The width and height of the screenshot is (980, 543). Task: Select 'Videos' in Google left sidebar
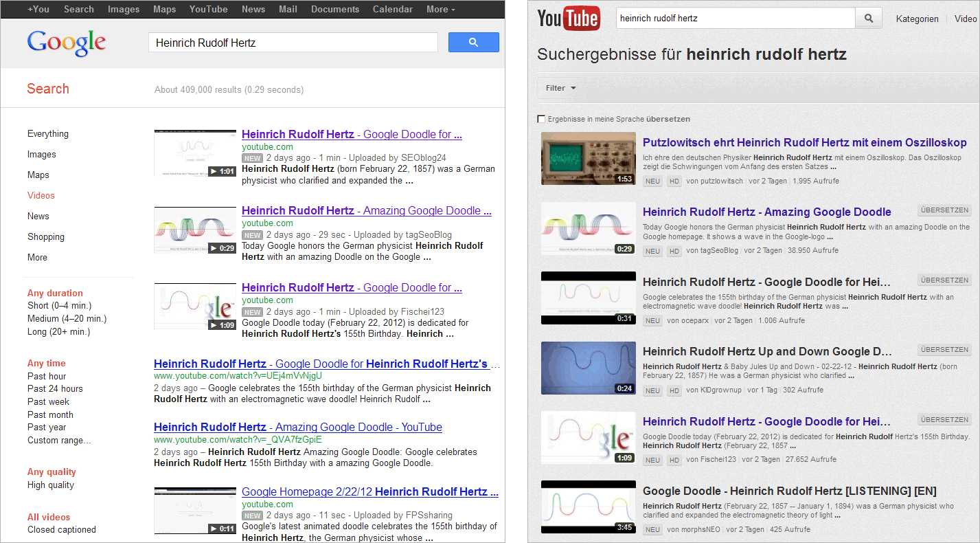(41, 195)
